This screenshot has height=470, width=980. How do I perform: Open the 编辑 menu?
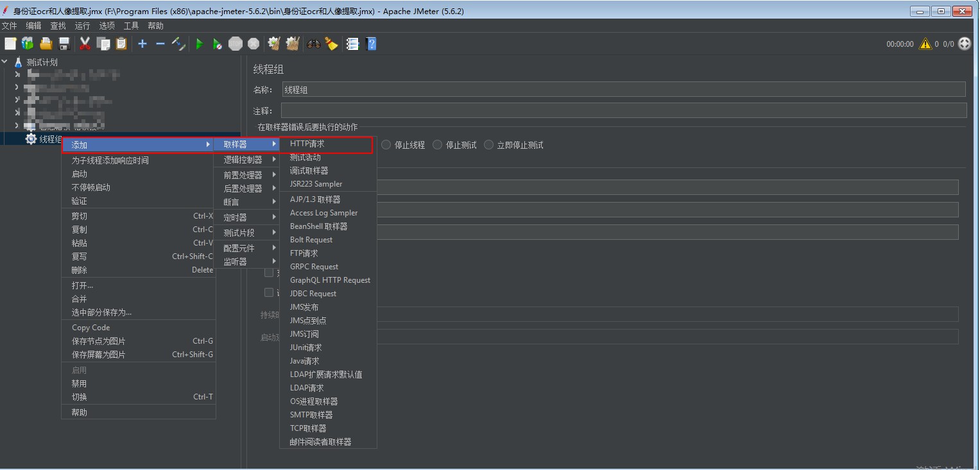(33, 26)
